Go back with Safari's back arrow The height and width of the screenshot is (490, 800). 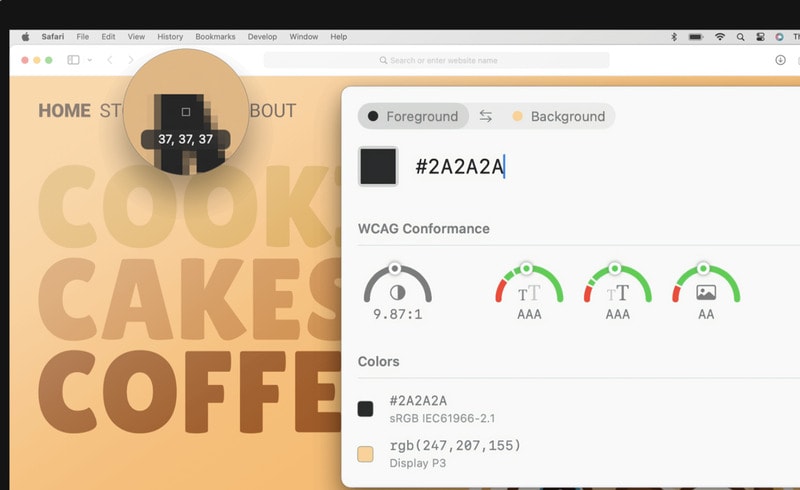pyautogui.click(x=109, y=60)
